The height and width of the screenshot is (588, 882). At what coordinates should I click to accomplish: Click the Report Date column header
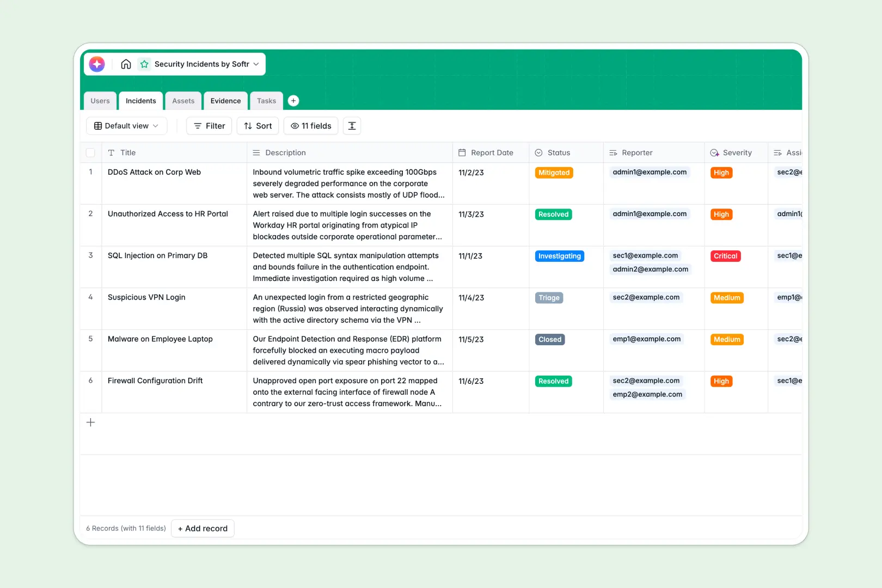pyautogui.click(x=491, y=153)
